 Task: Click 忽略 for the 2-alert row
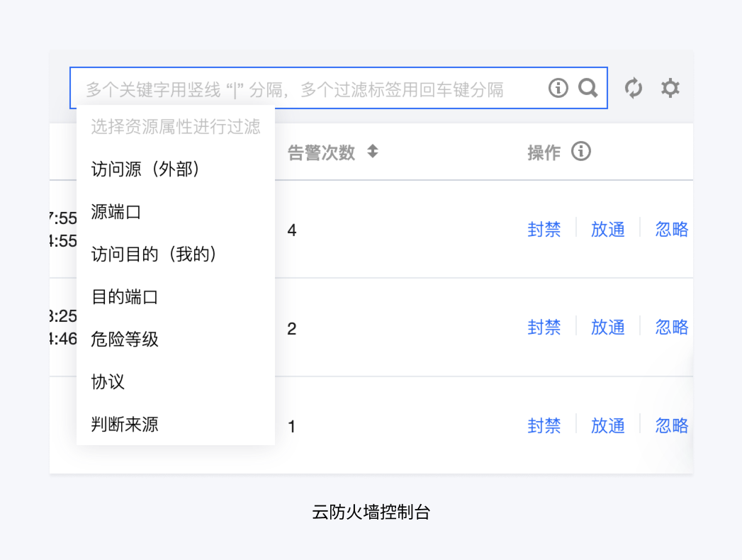(x=671, y=327)
